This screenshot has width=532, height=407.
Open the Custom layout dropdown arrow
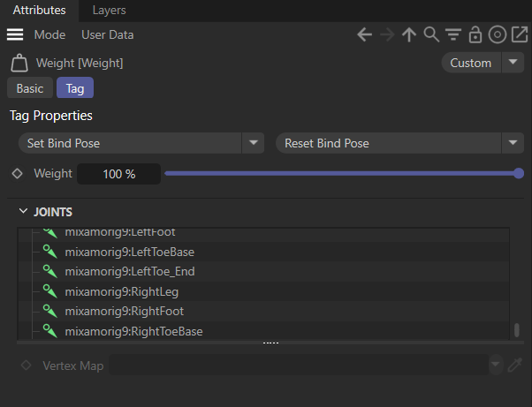513,63
